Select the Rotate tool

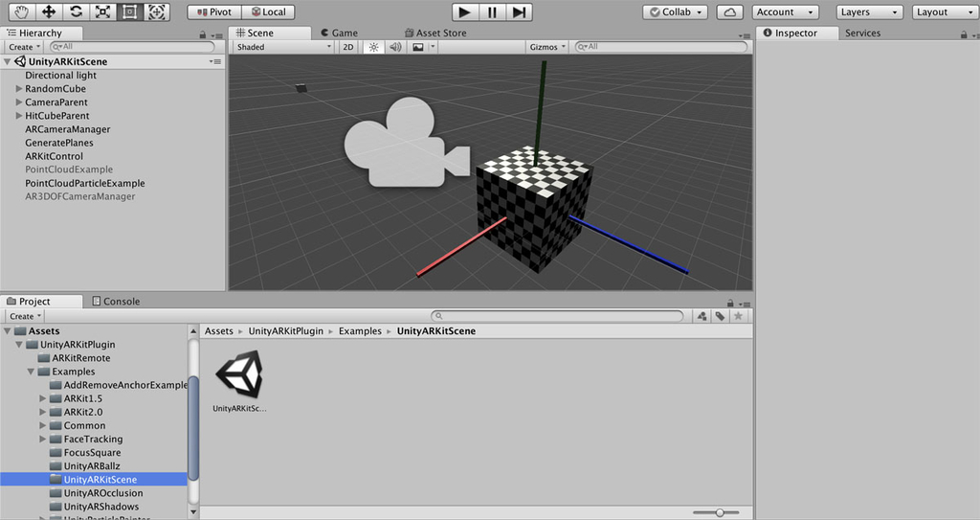76,11
